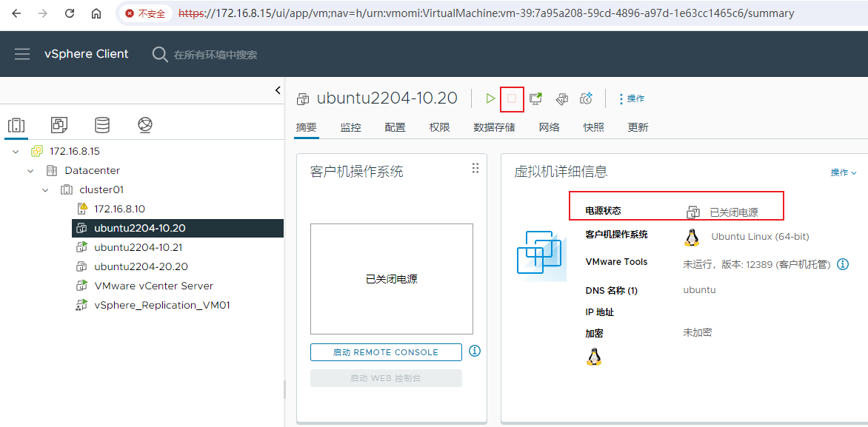Screen dimensions: 868x427
Task: Power on the VM with the green play icon
Action: click(490, 98)
